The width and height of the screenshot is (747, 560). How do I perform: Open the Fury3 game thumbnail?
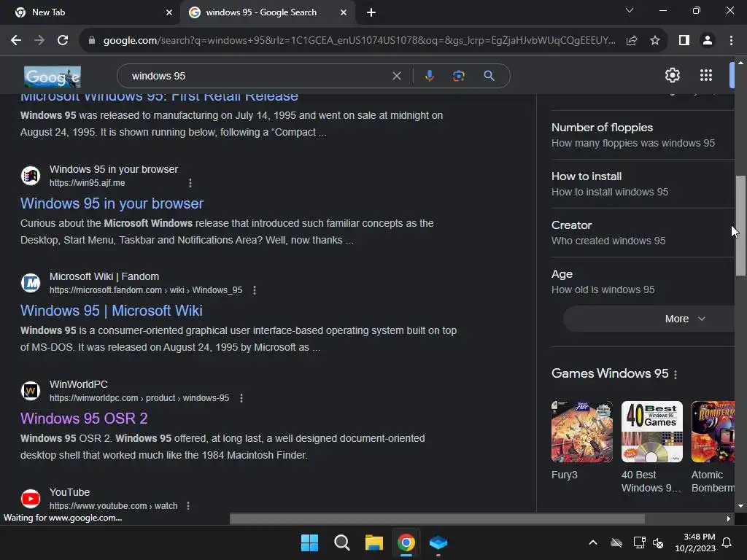[x=581, y=432]
